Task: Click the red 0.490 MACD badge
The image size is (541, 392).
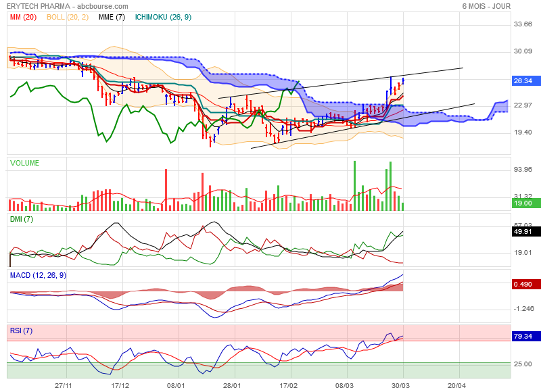Action: 526,285
